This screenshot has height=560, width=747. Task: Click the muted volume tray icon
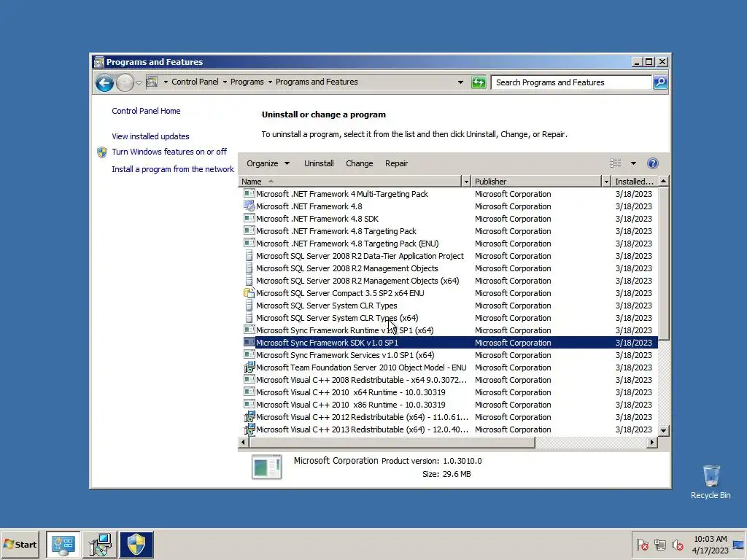tap(677, 545)
